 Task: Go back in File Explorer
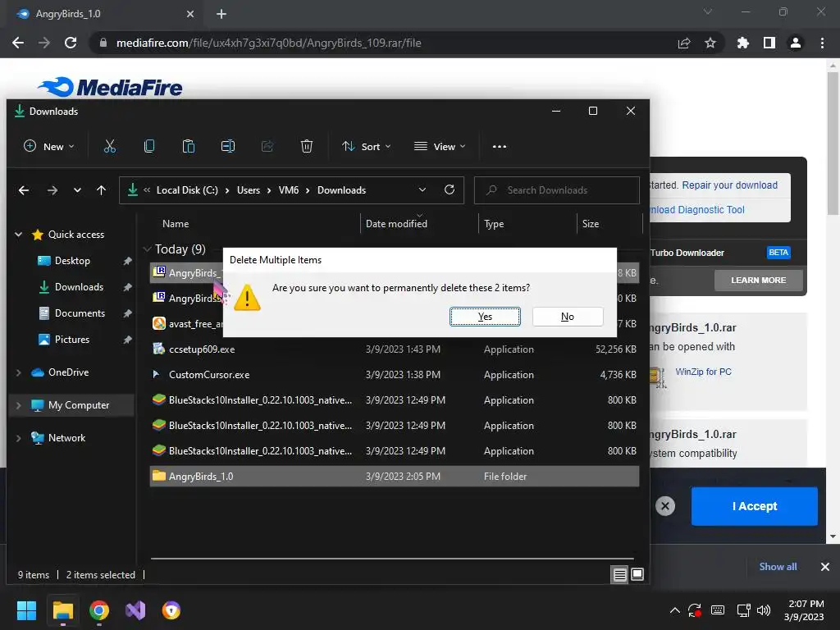24,190
